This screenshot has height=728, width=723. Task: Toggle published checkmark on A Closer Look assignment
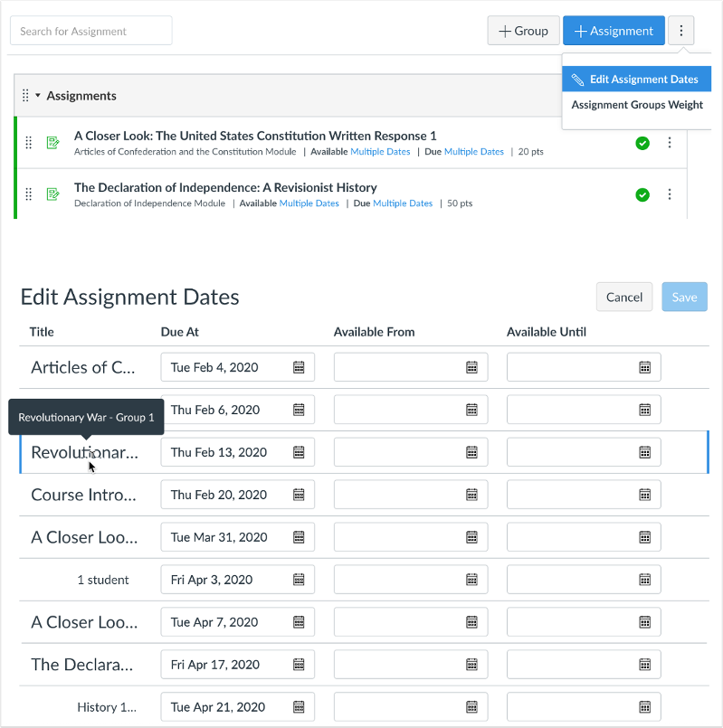tap(642, 142)
